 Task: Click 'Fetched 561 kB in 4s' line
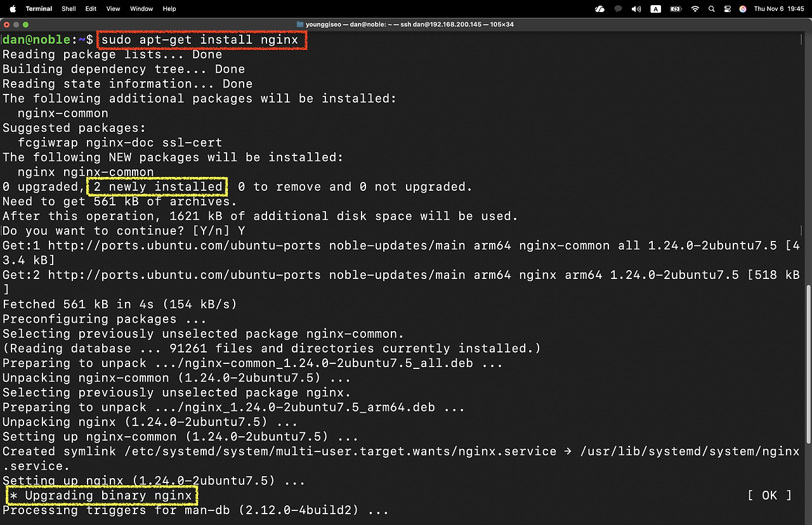coord(120,304)
